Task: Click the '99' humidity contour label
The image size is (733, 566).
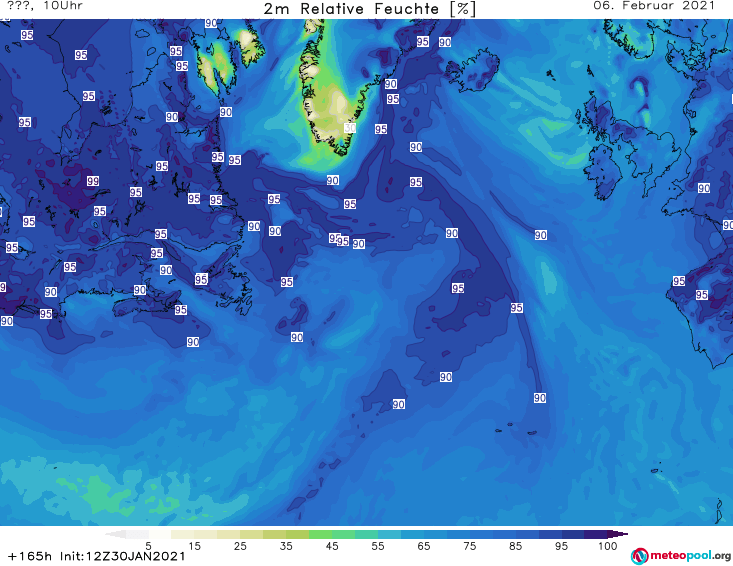Action: tap(93, 181)
